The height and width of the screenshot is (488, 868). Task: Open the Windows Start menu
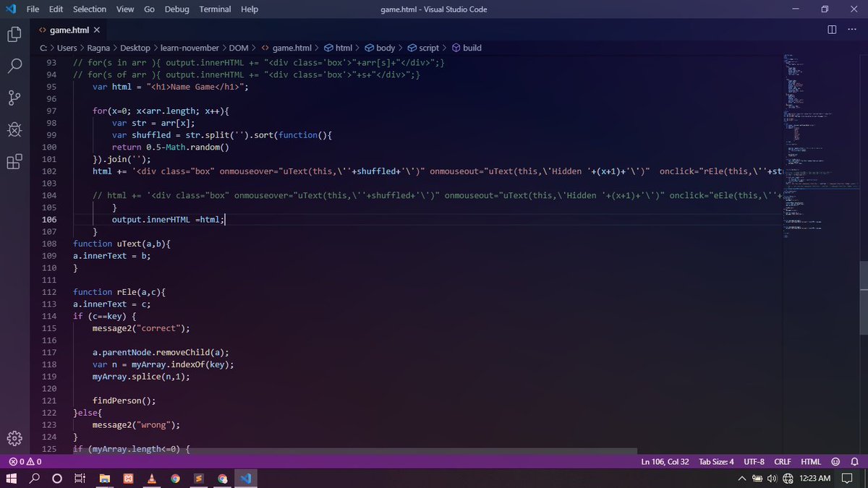[12, 478]
